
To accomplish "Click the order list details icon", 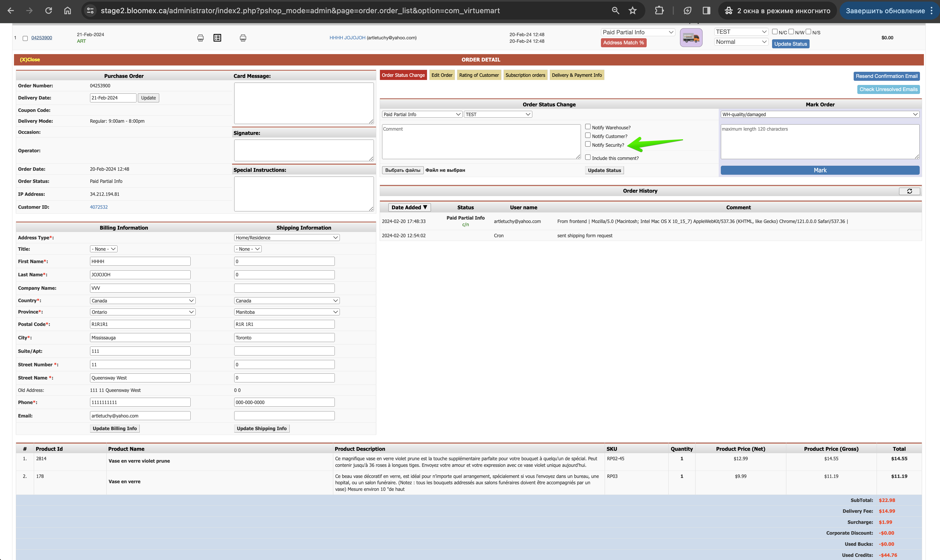I will click(218, 38).
